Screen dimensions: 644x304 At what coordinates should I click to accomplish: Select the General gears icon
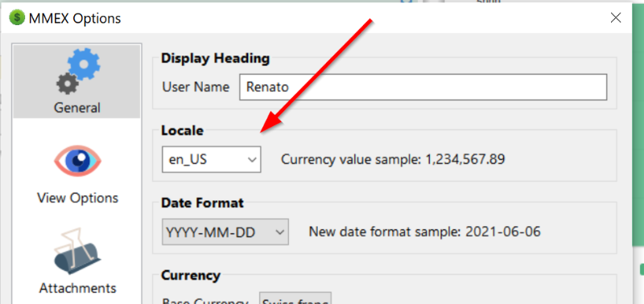(78, 72)
